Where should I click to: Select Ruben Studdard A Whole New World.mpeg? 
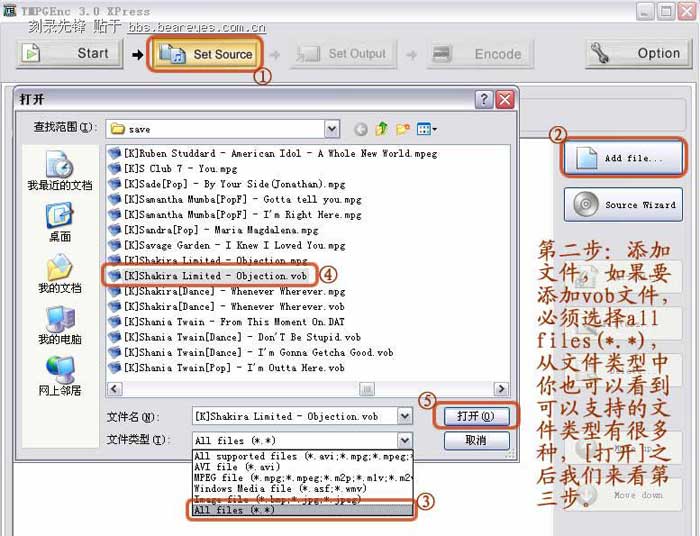273,154
